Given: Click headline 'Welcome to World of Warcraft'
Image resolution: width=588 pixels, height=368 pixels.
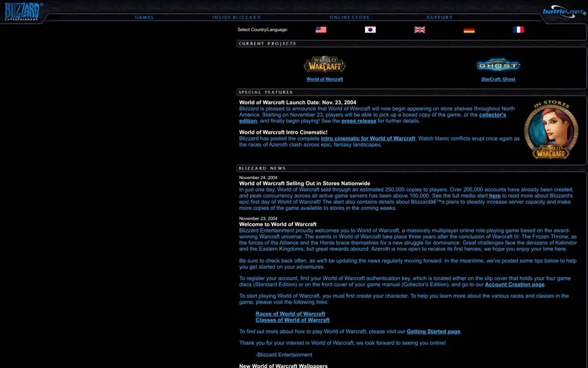Looking at the screenshot, I should point(278,224).
